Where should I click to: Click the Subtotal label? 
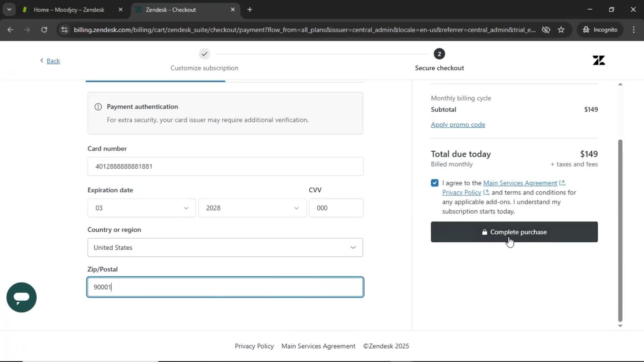pos(443,109)
